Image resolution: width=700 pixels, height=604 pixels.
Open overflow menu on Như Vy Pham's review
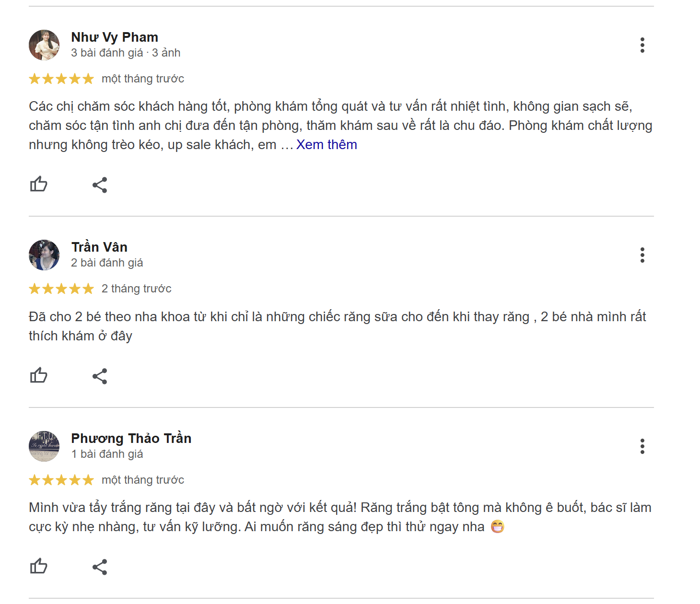pyautogui.click(x=642, y=45)
